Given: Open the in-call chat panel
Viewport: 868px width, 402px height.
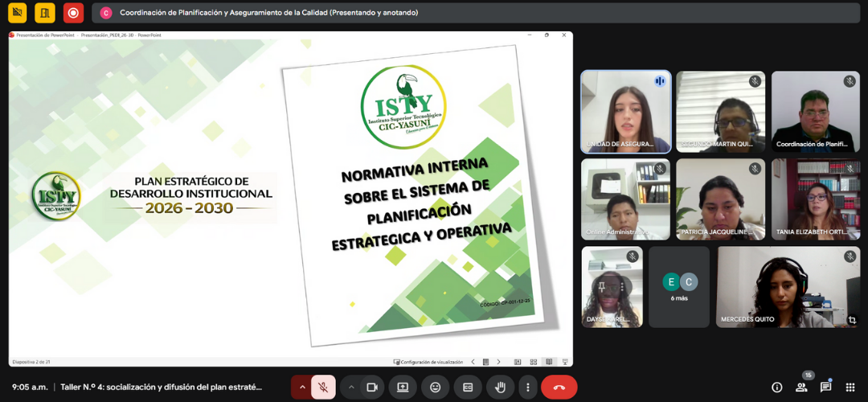Looking at the screenshot, I should (825, 387).
